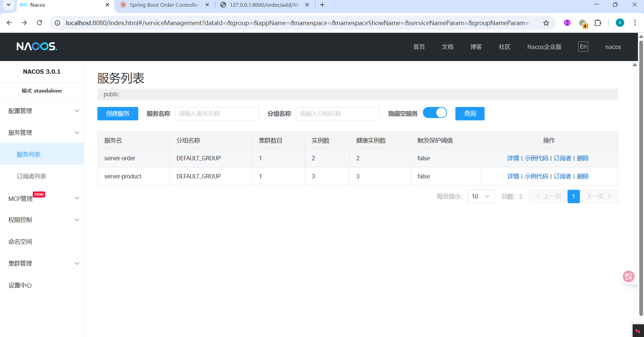Delete the server-product service
This screenshot has height=337, width=644.
pos(583,176)
